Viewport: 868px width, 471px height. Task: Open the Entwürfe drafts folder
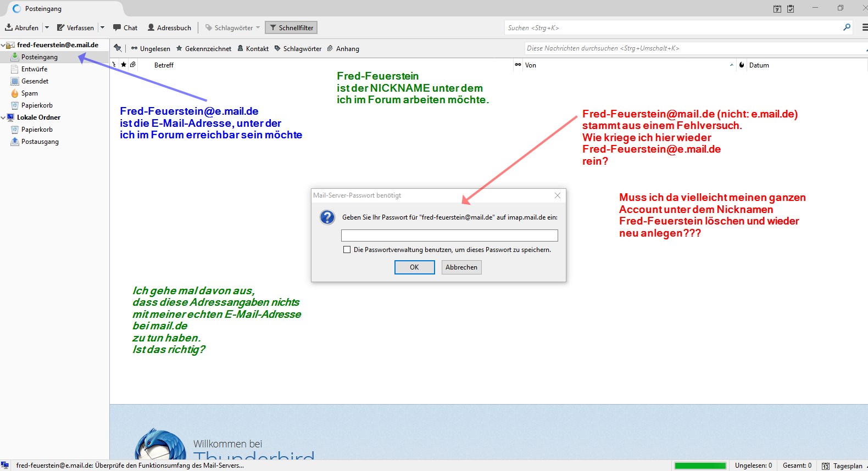55,69
